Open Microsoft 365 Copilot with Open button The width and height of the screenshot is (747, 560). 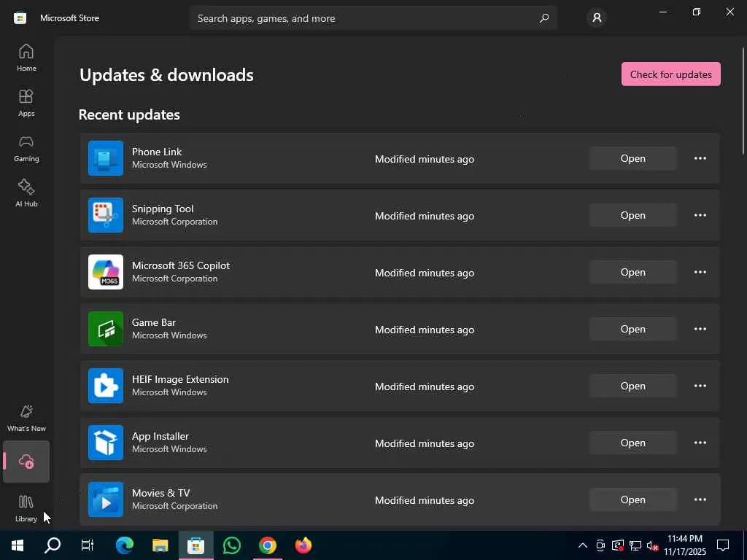632,273
